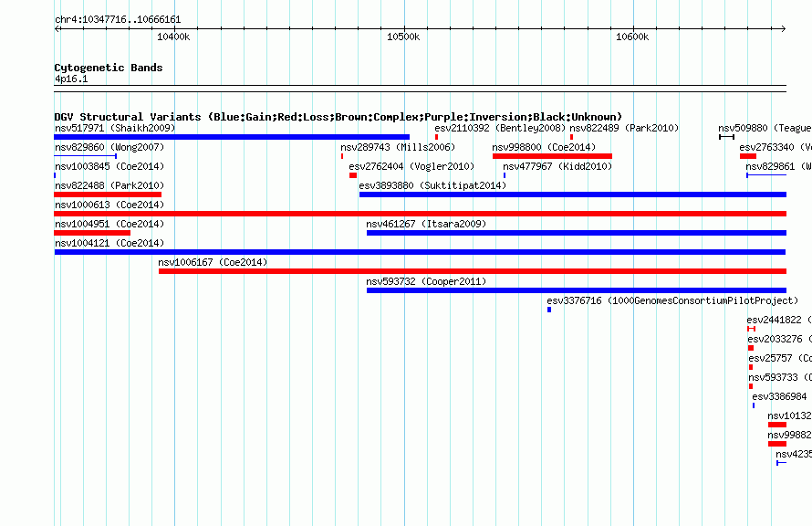
Task: Open the nsv1004121 (Coe2014) label
Action: point(109,243)
